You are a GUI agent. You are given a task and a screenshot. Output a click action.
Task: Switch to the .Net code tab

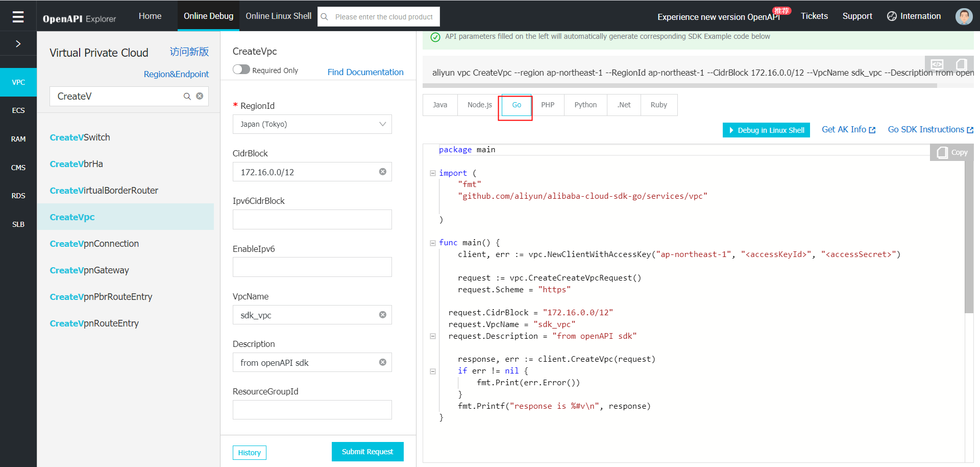[x=624, y=105]
